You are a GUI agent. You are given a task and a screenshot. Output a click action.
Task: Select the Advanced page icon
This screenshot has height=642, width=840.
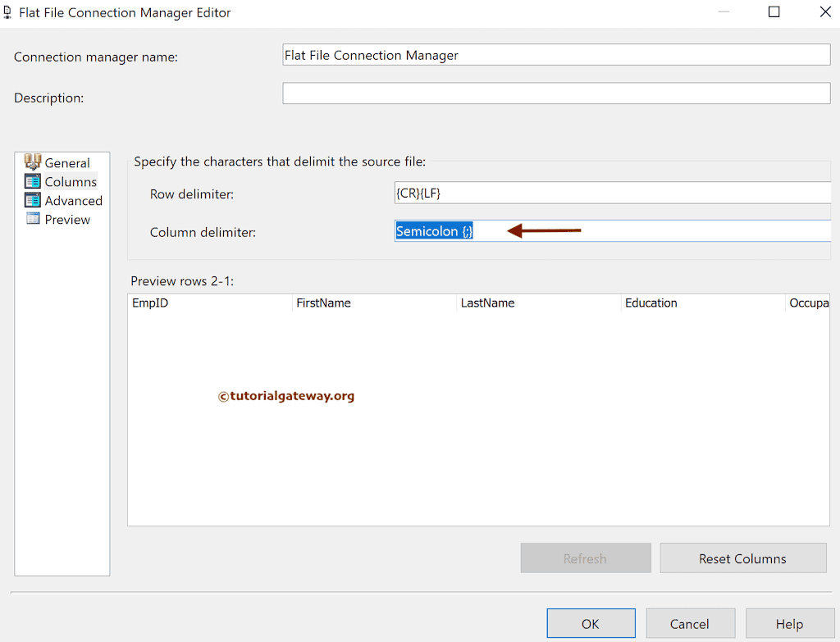[34, 200]
